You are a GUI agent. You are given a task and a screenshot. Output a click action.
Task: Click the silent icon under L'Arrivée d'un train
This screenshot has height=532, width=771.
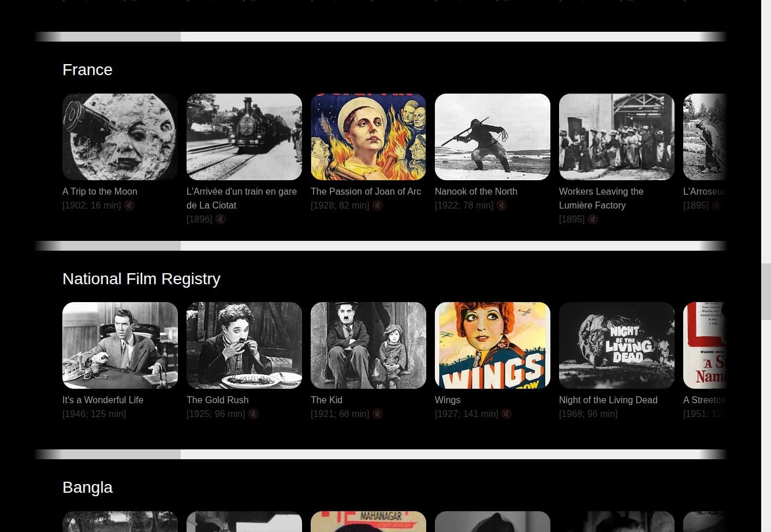pos(221,220)
